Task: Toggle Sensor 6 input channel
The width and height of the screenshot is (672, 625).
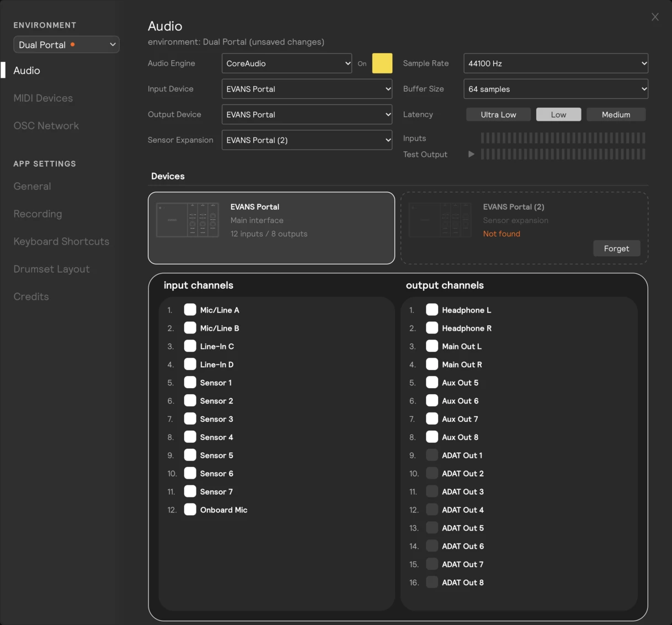Action: coord(190,474)
